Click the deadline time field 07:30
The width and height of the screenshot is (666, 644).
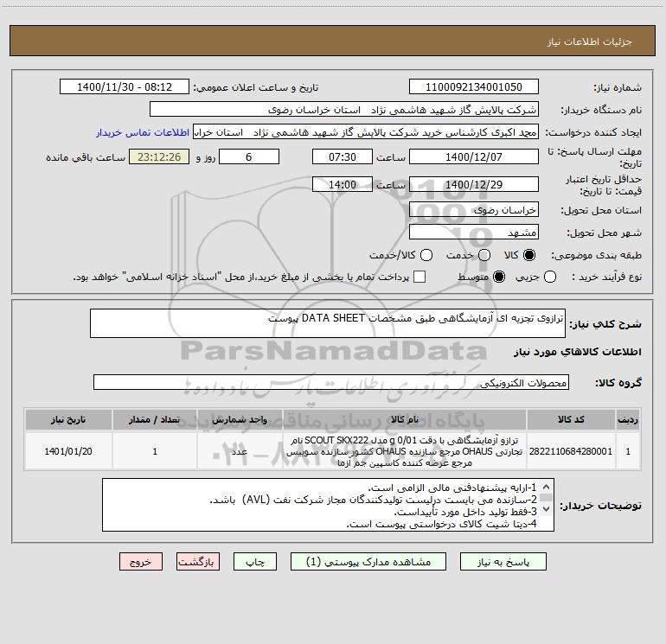click(343, 156)
